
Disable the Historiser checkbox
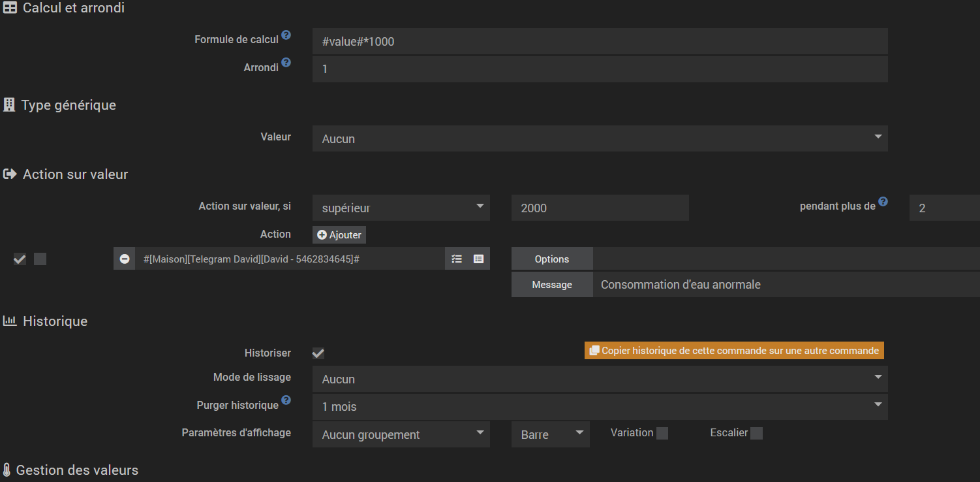coord(318,353)
